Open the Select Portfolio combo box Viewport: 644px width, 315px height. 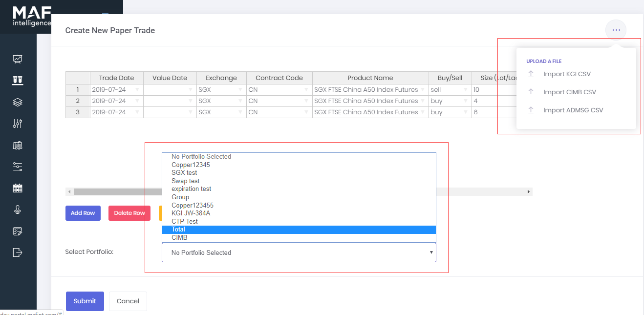[x=299, y=252]
